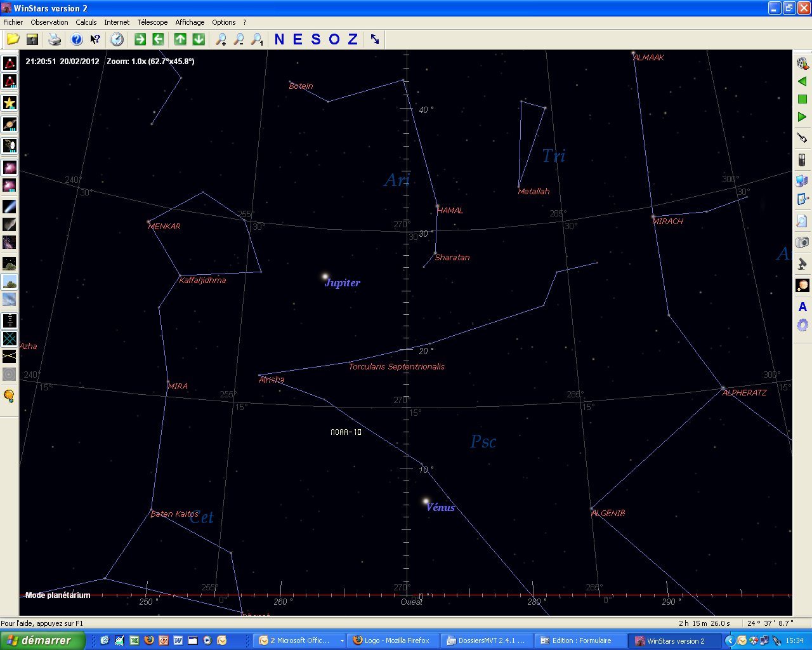Viewport: 812px width, 650px height.
Task: Click the open folder icon in toolbar
Action: tap(13, 39)
